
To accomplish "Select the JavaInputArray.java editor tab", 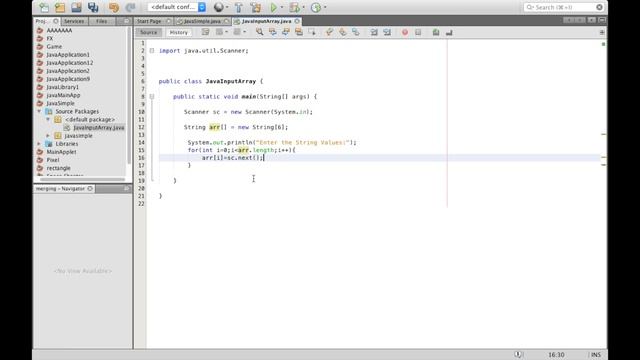I will pyautogui.click(x=267, y=21).
